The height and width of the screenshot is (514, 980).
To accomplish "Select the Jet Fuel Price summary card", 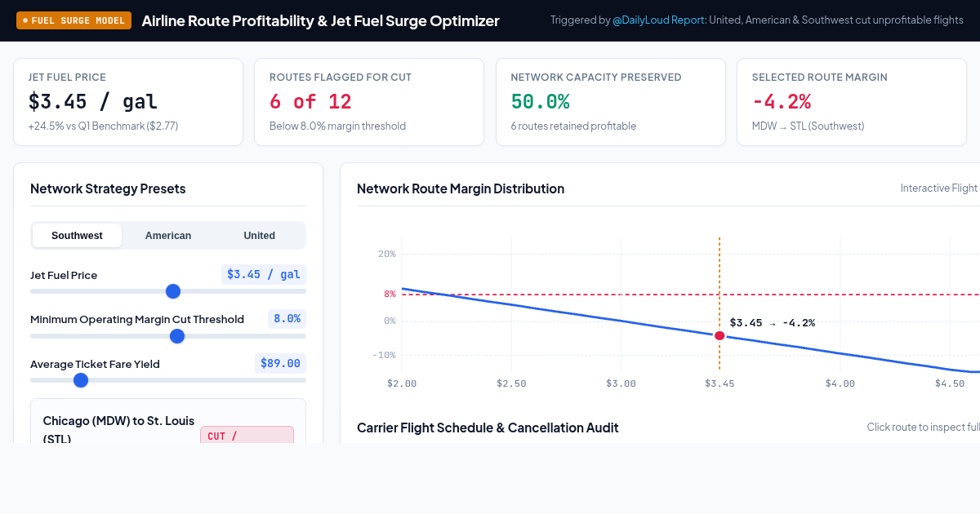I will (x=128, y=102).
